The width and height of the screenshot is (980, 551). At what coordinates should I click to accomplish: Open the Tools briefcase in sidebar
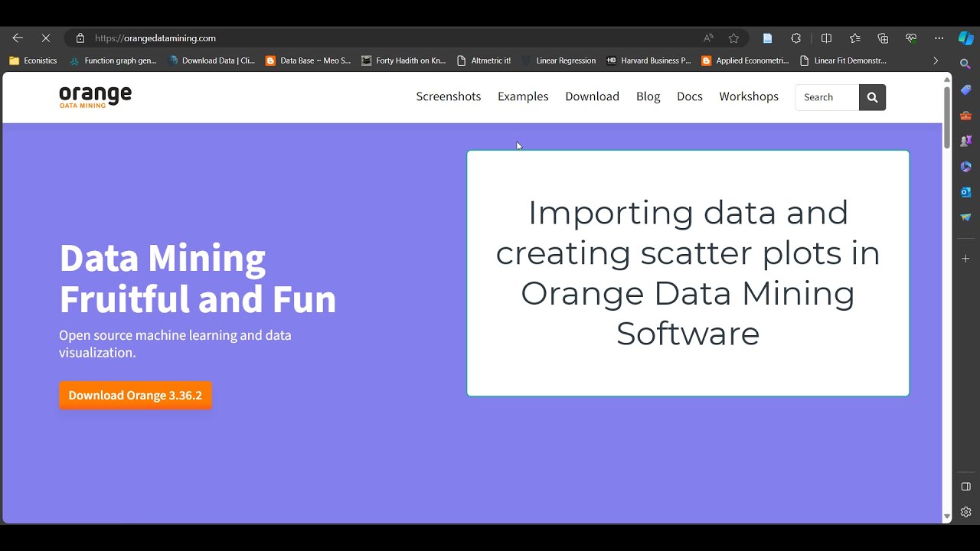[965, 116]
